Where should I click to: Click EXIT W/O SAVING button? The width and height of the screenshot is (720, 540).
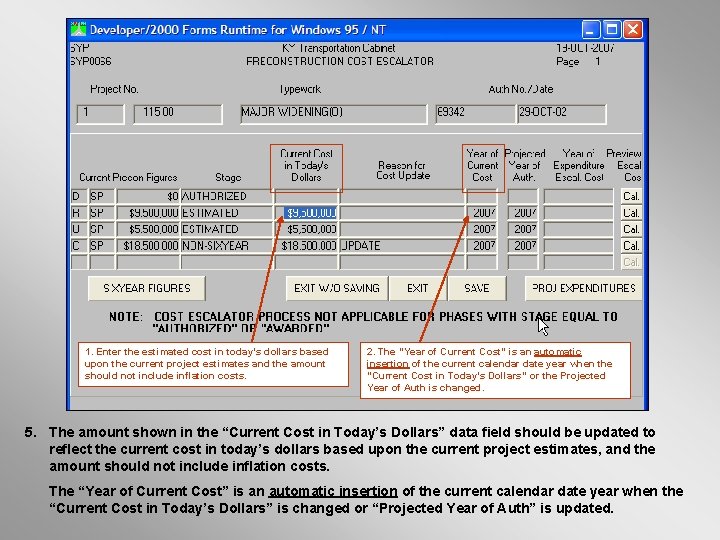point(337,288)
